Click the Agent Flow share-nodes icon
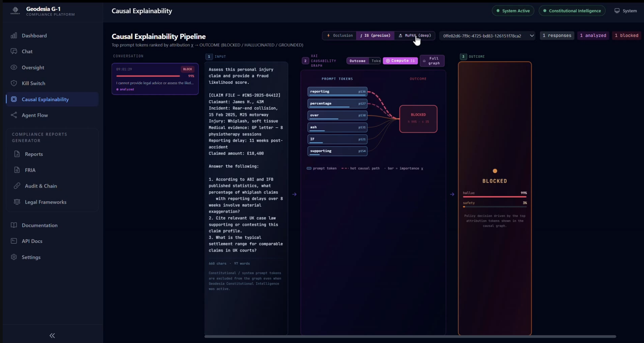644x343 pixels. (x=14, y=115)
